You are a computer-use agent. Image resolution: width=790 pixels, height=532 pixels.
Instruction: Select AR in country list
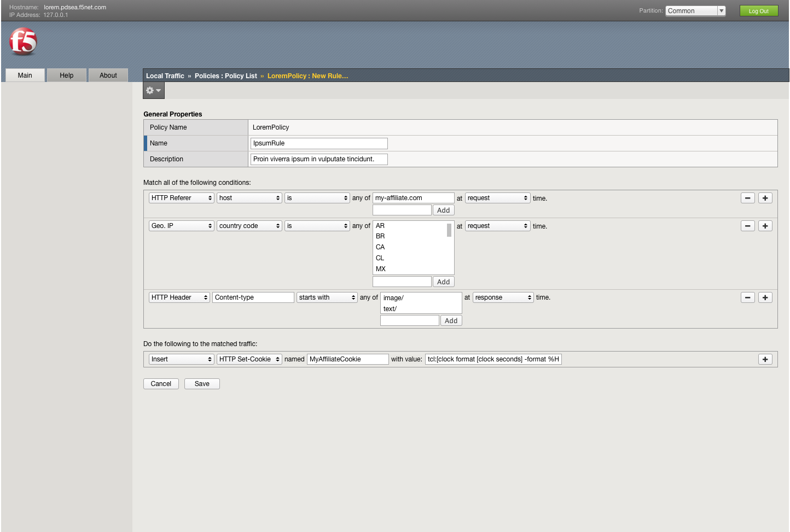(x=380, y=226)
